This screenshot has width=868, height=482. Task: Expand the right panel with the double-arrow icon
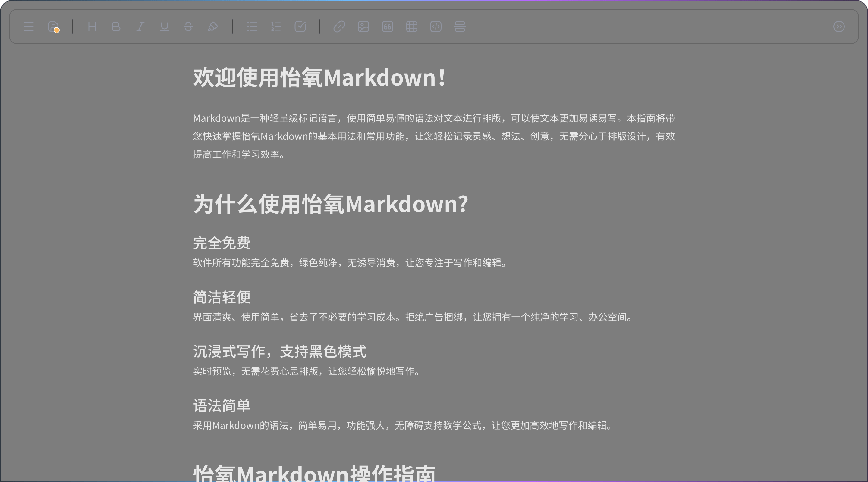click(839, 27)
